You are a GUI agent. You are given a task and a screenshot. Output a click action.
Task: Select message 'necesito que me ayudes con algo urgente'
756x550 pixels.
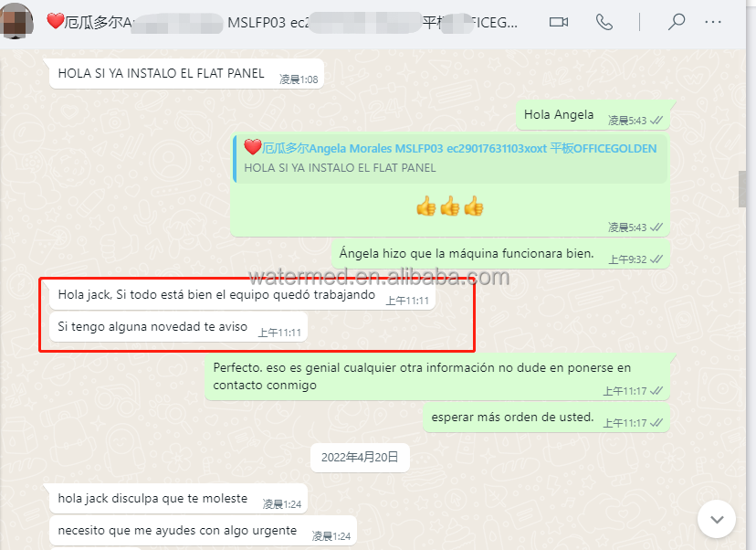[x=203, y=531]
